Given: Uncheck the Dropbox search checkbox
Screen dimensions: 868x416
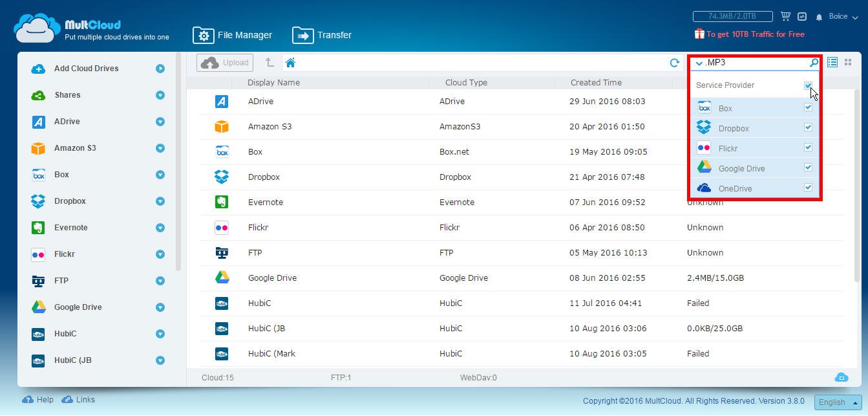Looking at the screenshot, I should pos(808,127).
